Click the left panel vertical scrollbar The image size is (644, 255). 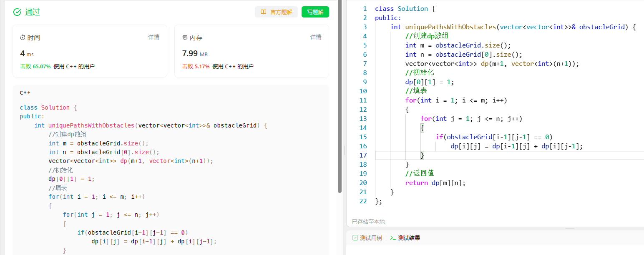340,96
